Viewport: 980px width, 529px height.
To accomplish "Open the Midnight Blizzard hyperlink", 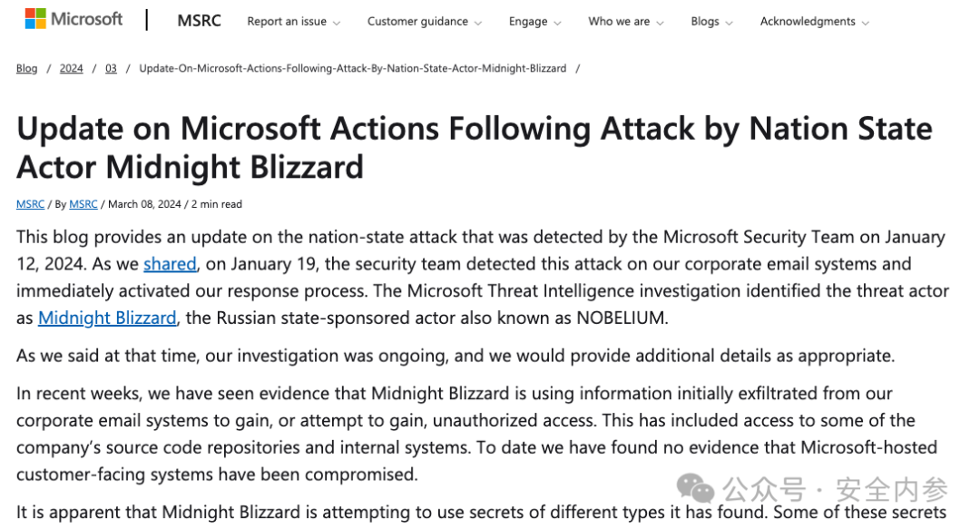I will click(x=107, y=318).
